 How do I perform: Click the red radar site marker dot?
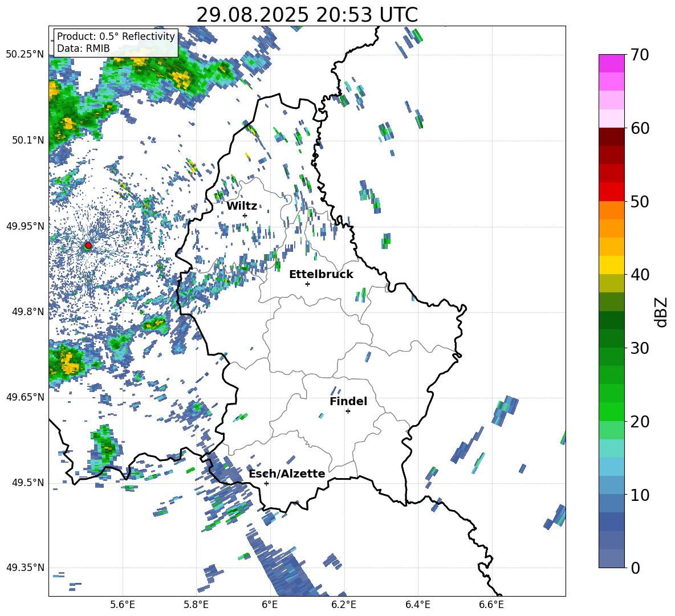tap(88, 245)
